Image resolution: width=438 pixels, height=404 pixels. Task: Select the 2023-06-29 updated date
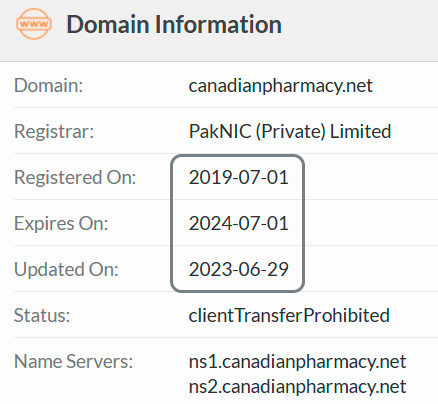click(x=238, y=269)
